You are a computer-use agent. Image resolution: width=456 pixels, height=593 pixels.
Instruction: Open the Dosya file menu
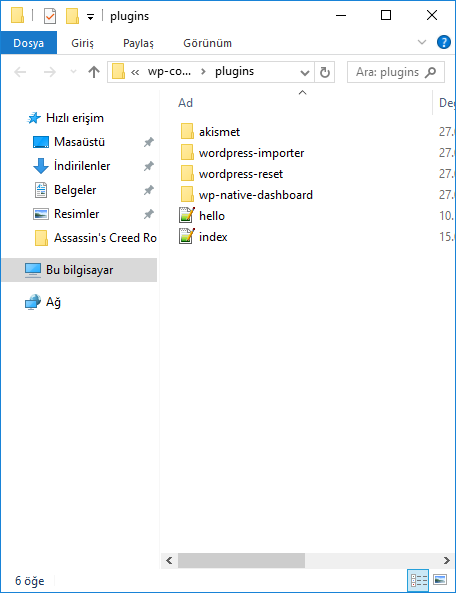[28, 43]
